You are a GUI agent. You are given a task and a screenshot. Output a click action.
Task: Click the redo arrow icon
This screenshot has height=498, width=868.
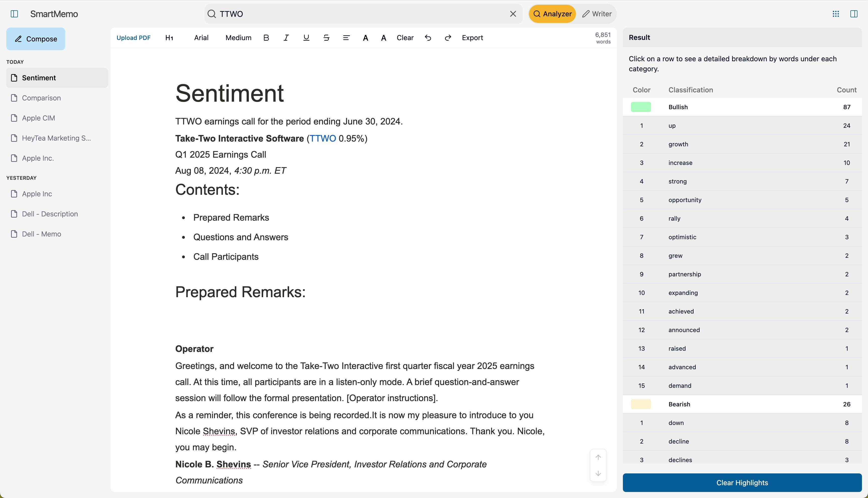click(448, 38)
